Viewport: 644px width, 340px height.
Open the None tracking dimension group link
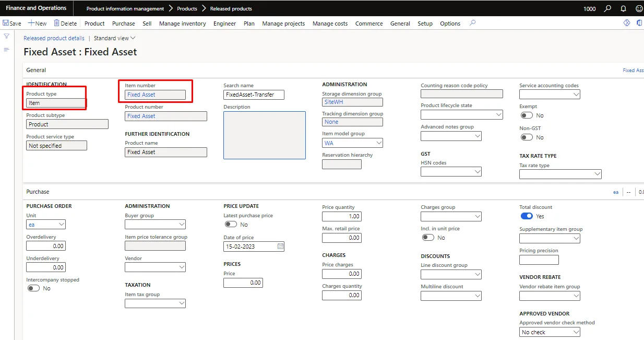(331, 122)
